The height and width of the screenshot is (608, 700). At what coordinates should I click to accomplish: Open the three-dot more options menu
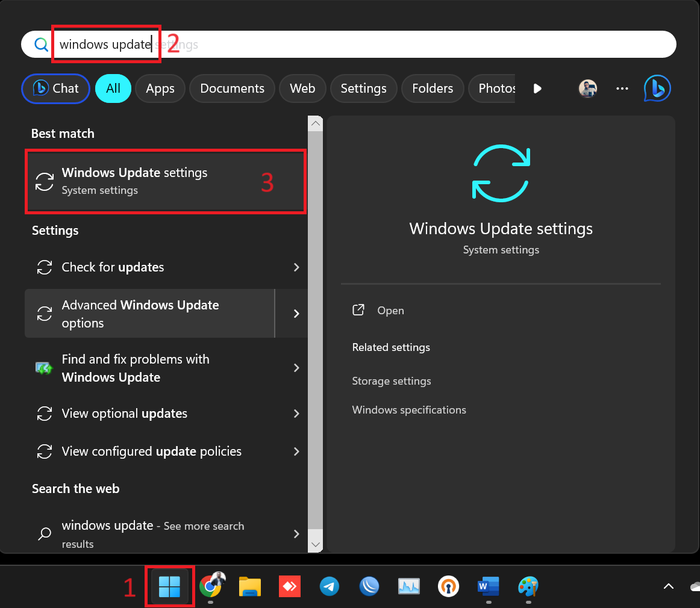tap(622, 88)
